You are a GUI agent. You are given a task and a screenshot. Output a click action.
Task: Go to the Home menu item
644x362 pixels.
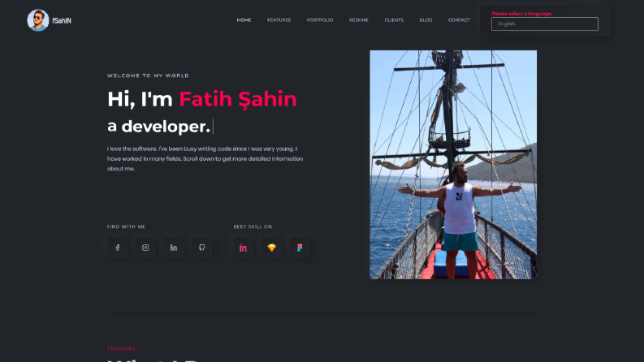coord(244,20)
